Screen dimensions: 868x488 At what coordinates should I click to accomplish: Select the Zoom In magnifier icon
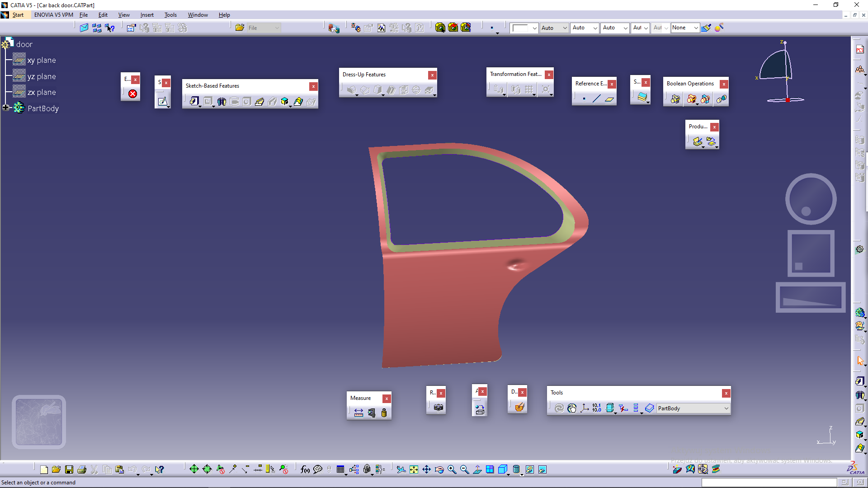click(x=452, y=469)
